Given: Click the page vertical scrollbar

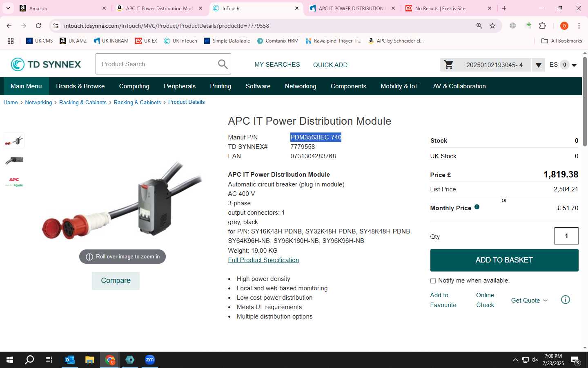Looking at the screenshot, I should point(585,102).
